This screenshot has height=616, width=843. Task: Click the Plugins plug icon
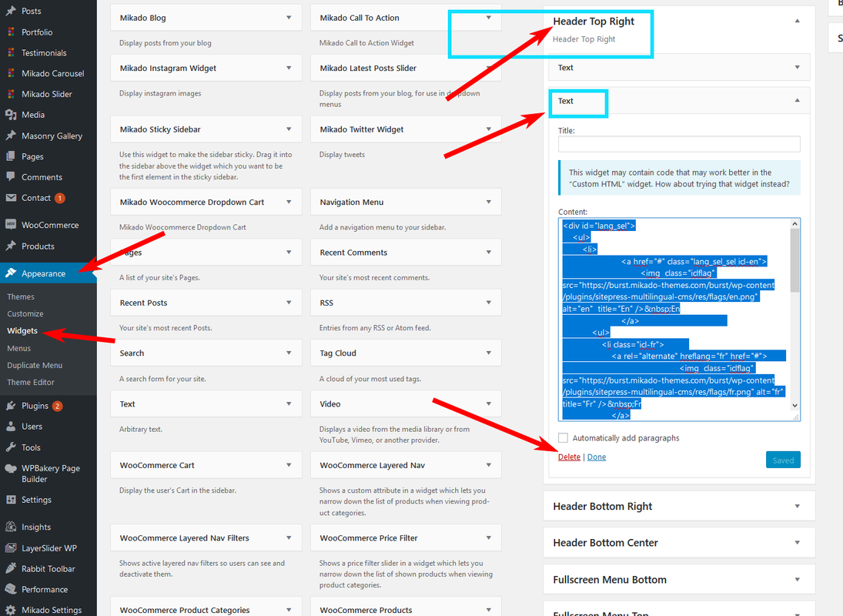(x=11, y=406)
